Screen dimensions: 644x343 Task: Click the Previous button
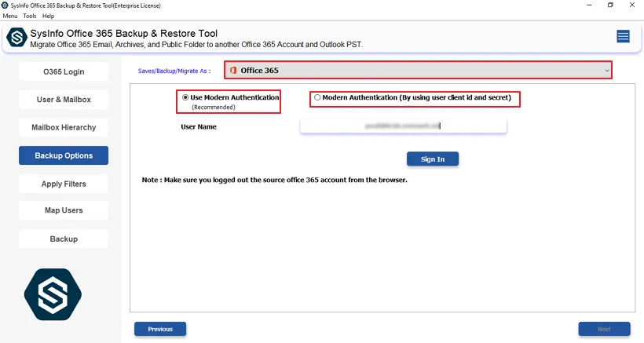point(160,329)
